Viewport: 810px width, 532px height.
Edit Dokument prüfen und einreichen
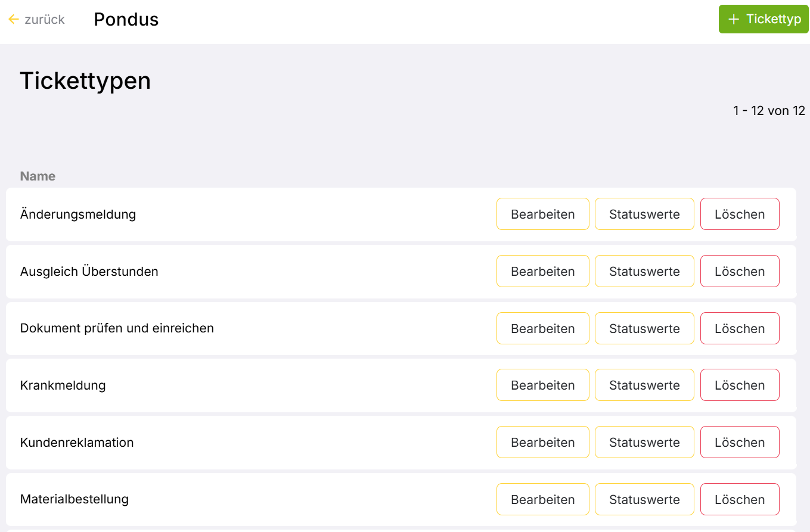click(542, 328)
